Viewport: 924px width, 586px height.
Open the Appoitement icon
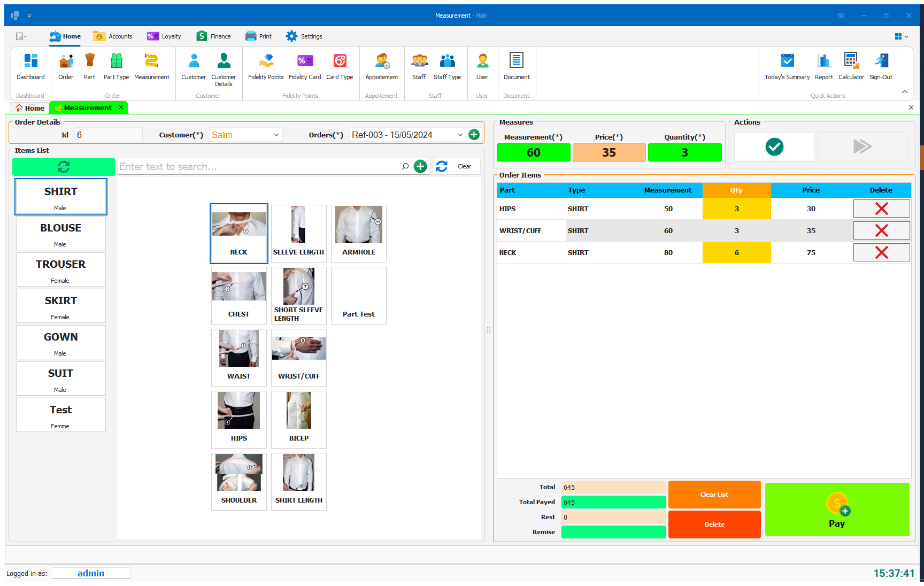coord(382,66)
